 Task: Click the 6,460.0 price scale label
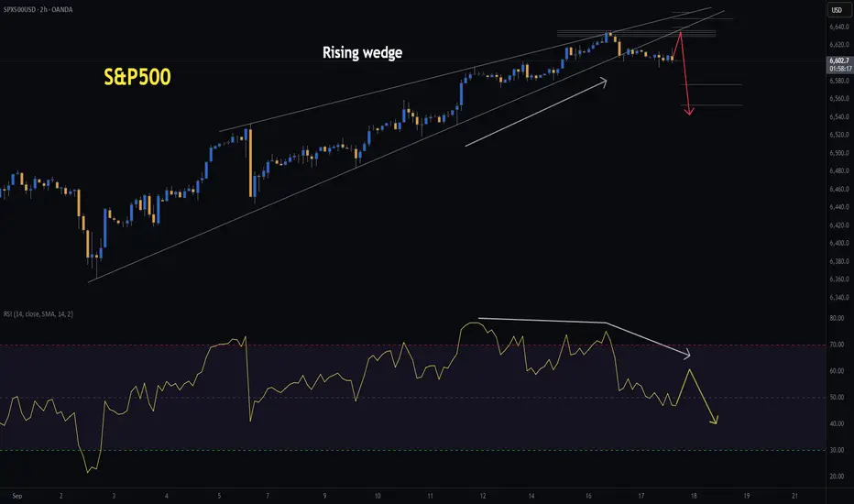(839, 189)
